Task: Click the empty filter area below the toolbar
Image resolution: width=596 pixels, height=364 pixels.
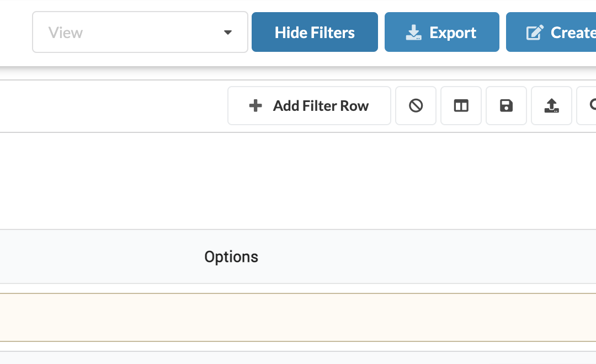Action: [x=298, y=180]
